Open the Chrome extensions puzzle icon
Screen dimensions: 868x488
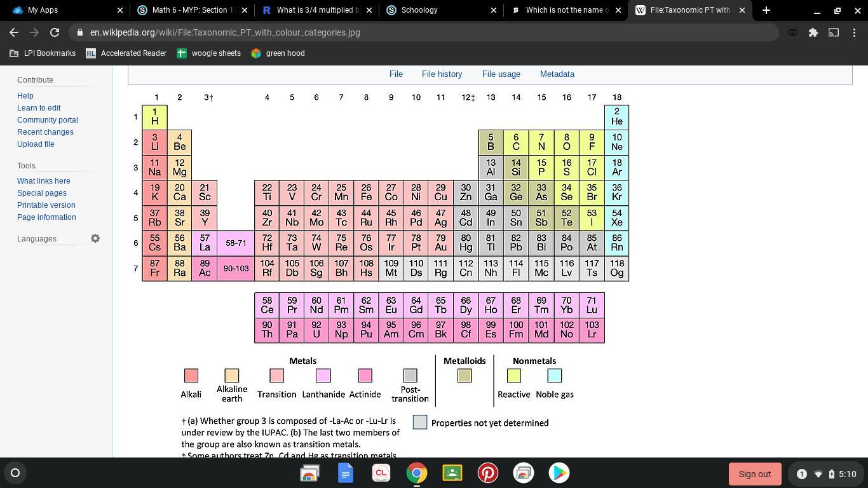(x=813, y=32)
